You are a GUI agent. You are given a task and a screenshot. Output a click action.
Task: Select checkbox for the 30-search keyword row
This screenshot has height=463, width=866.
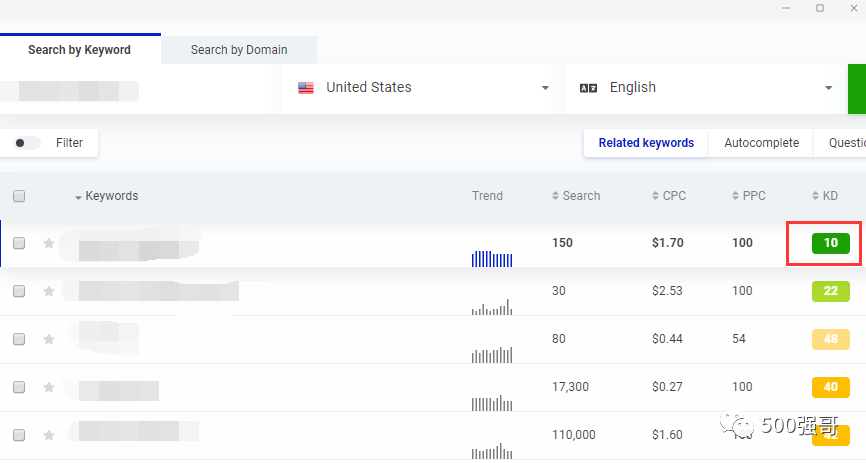pos(19,291)
